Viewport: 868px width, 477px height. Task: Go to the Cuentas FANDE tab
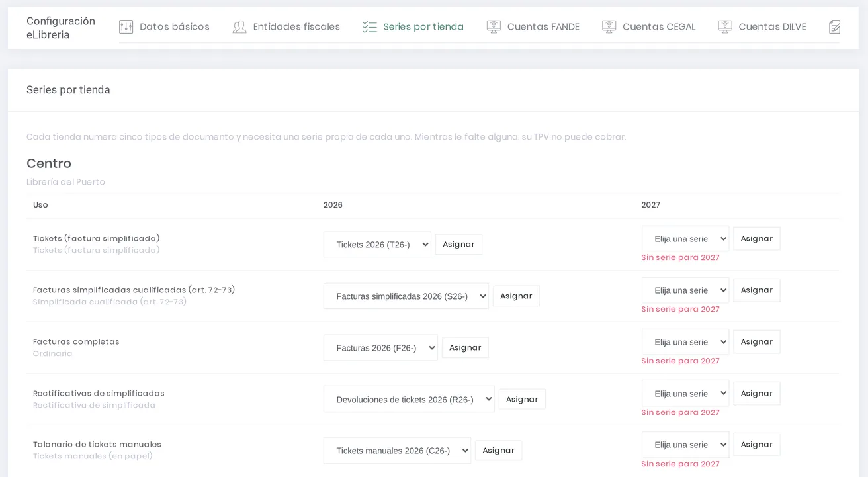(x=533, y=27)
